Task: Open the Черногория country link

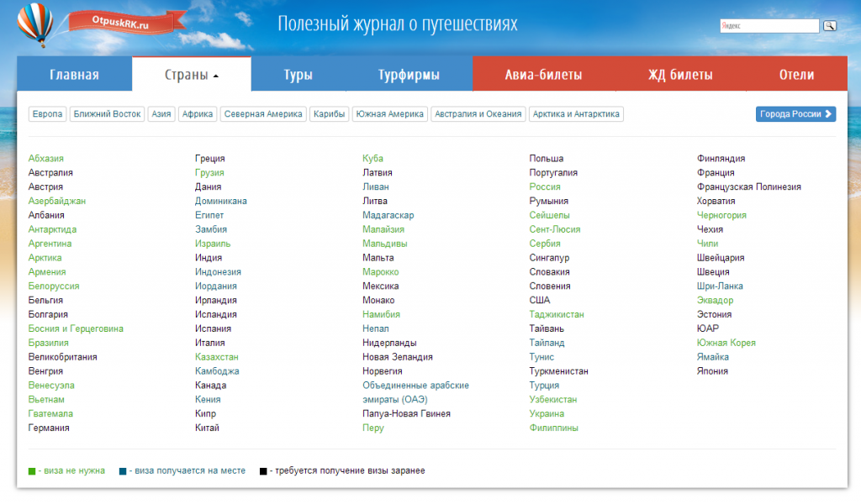Action: pyautogui.click(x=721, y=216)
